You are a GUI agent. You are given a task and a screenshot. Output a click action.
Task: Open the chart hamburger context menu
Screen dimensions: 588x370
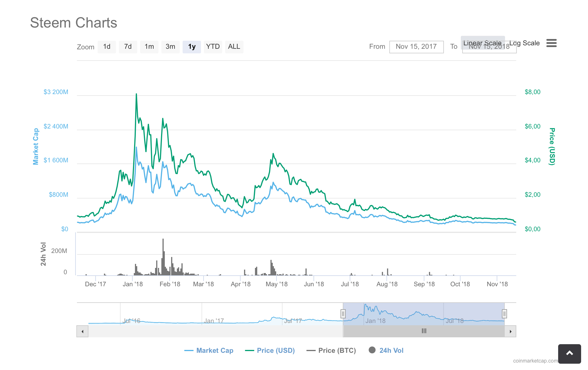(551, 43)
